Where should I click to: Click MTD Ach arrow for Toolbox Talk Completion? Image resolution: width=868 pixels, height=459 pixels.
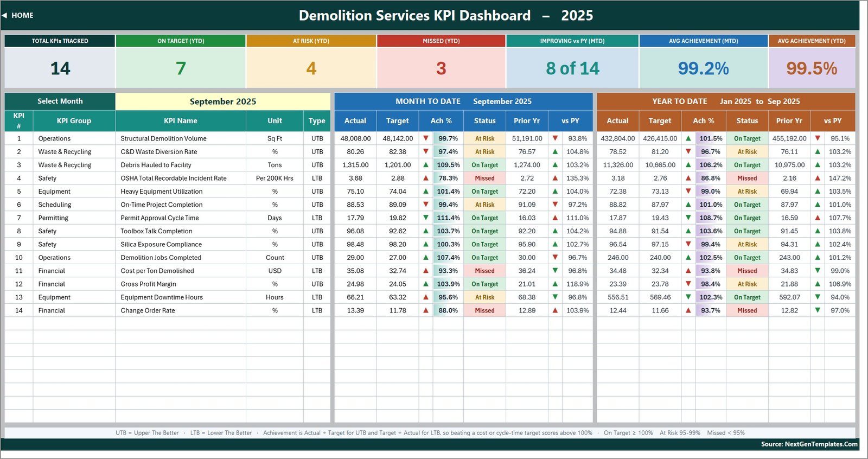coord(426,231)
